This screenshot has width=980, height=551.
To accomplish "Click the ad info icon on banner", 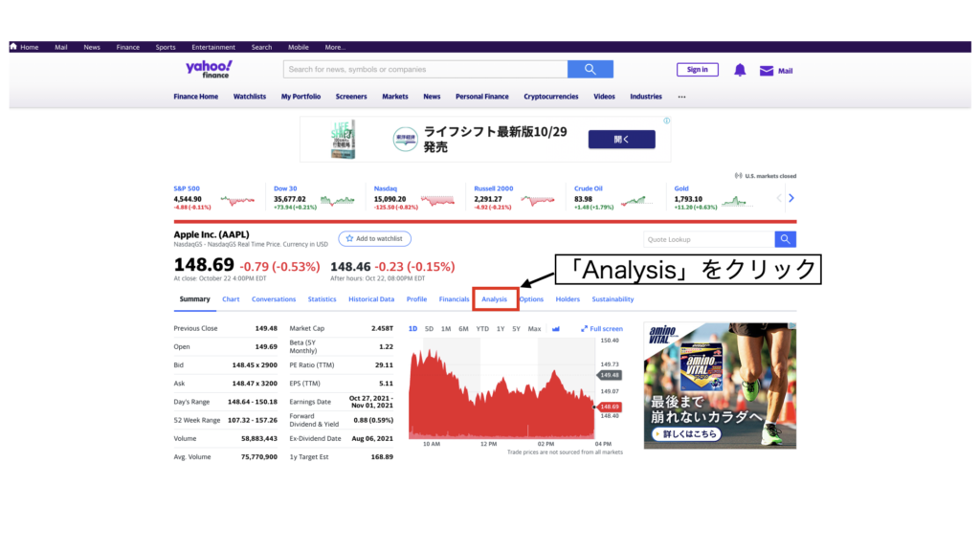I will pos(666,121).
